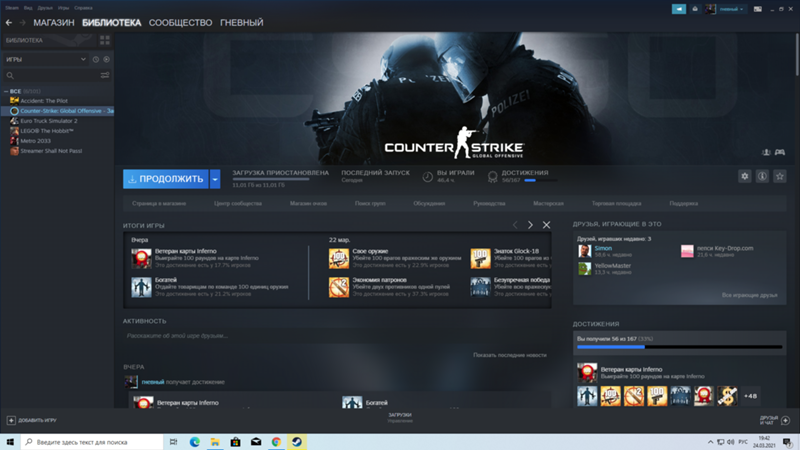This screenshot has width=800, height=450.
Task: Click the achievements progress bar
Action: (680, 347)
